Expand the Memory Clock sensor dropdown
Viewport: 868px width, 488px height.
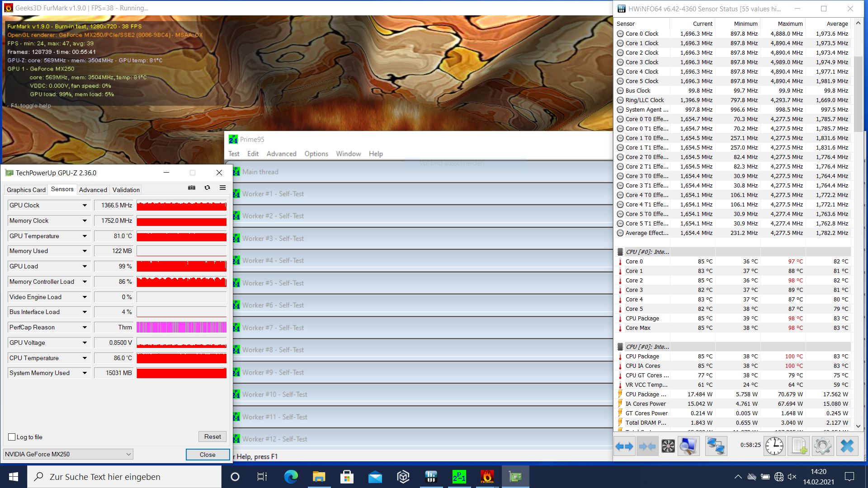coord(85,221)
